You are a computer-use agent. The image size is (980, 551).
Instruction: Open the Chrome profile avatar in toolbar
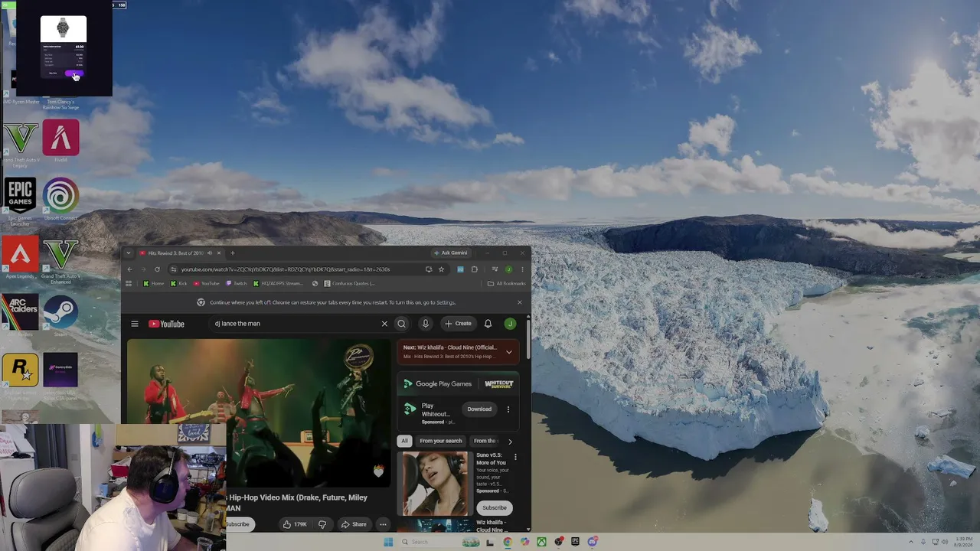508,269
